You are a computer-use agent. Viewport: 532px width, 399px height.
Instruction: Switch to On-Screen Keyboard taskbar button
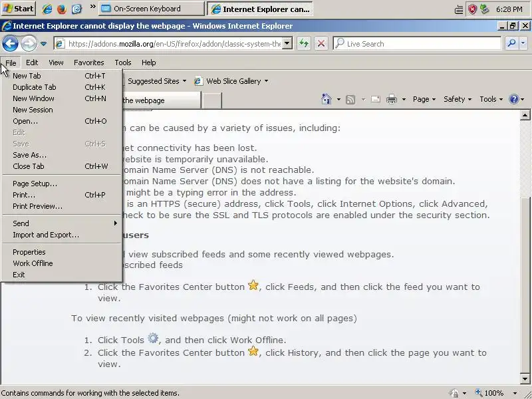152,9
